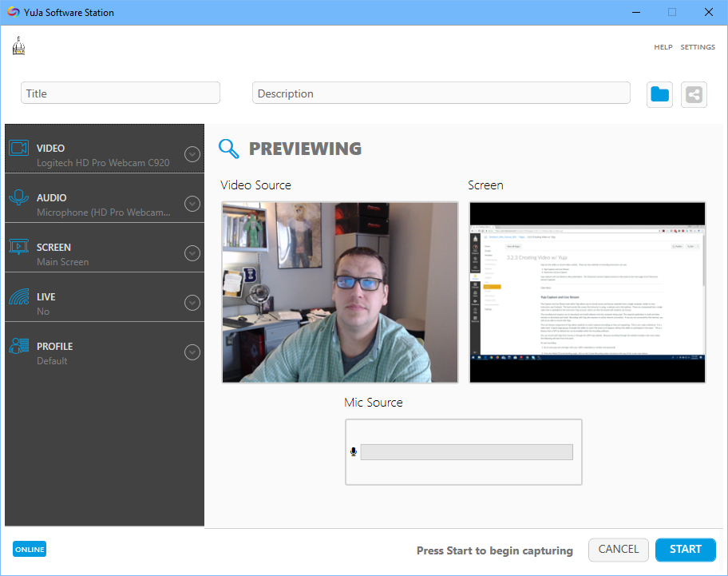Click the 'PREVIEWING' heading
This screenshot has width=728, height=576.
305,149
